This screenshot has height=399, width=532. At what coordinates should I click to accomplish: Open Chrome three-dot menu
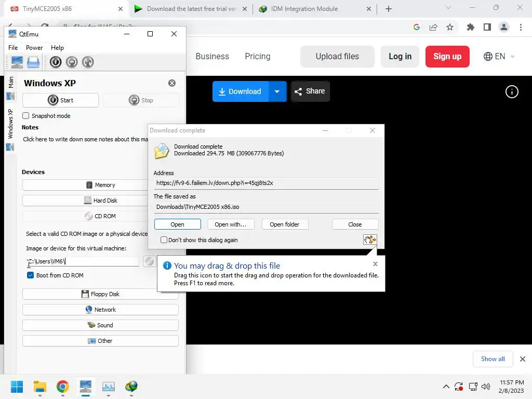(521, 27)
